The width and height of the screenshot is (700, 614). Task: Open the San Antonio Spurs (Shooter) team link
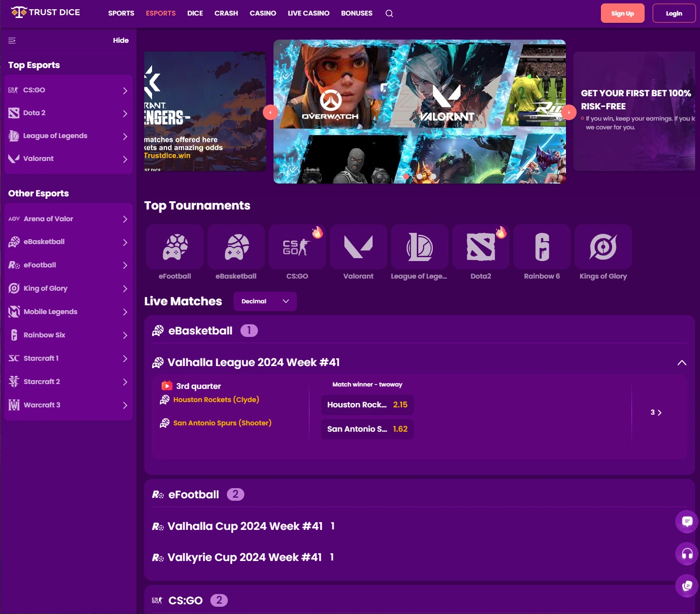coord(222,423)
